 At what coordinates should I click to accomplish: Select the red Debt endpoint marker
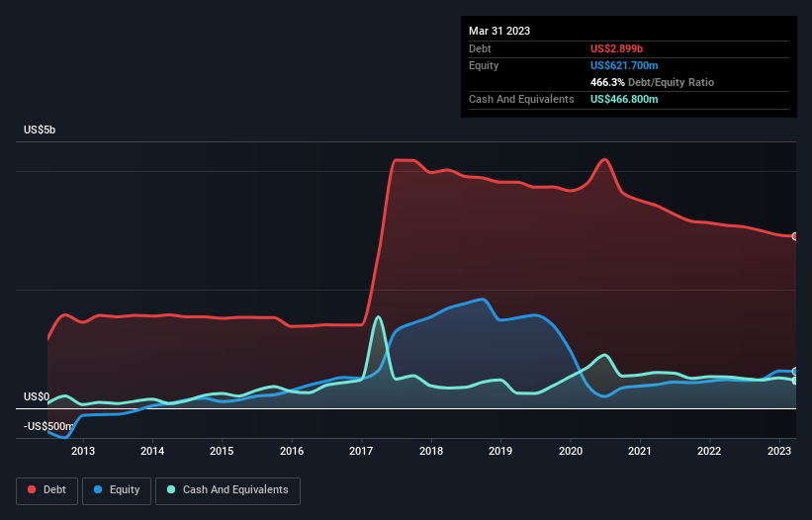pyautogui.click(x=795, y=236)
